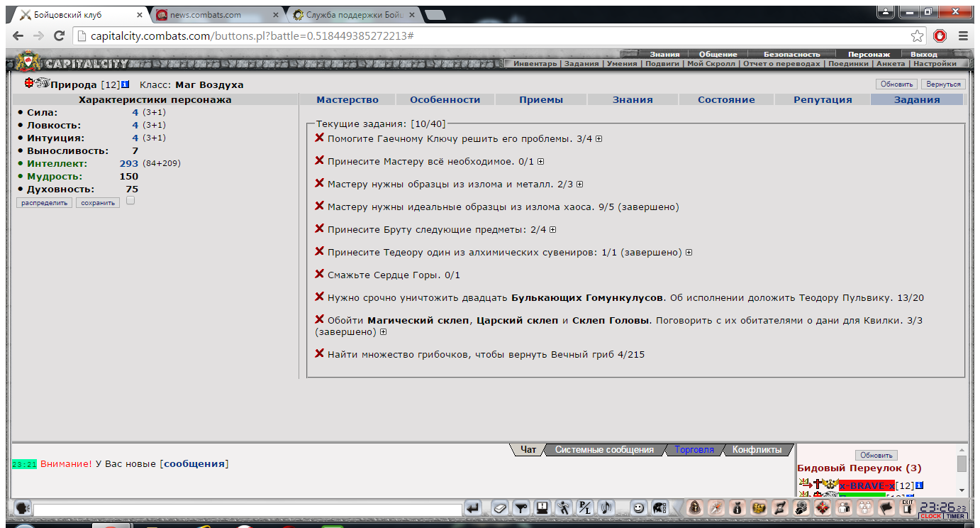Click the hooded figure icon
Image resolution: width=980 pixels, height=528 pixels.
(694, 508)
